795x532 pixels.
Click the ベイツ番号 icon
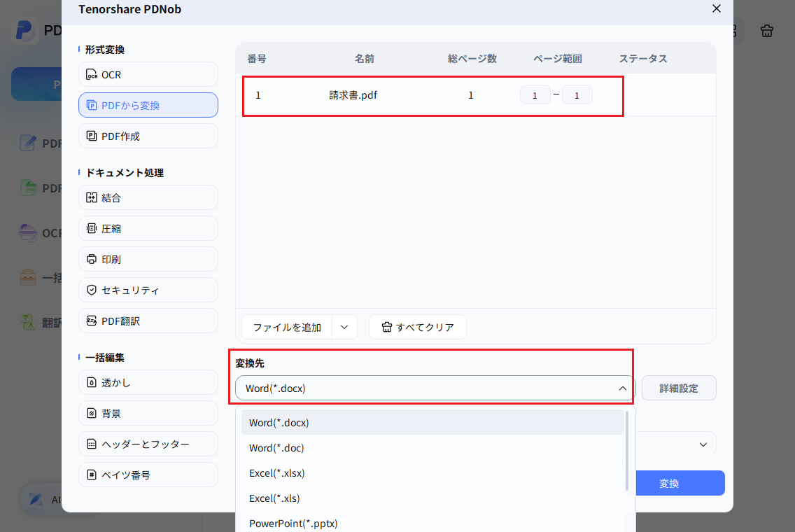pyautogui.click(x=91, y=475)
